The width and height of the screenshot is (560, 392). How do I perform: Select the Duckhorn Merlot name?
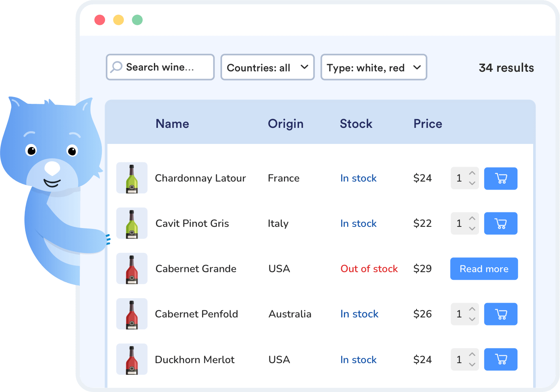[x=195, y=360]
